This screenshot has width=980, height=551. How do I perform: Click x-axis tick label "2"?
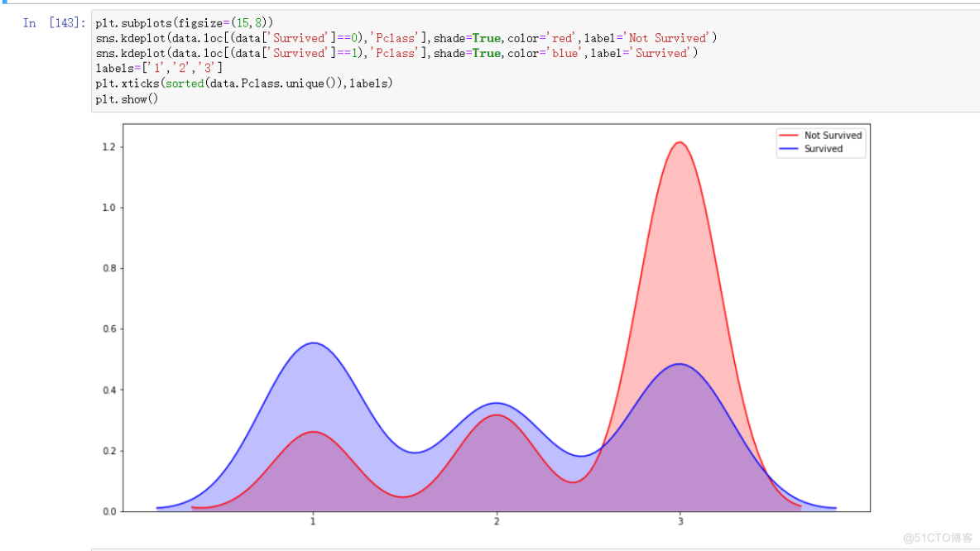pos(497,521)
